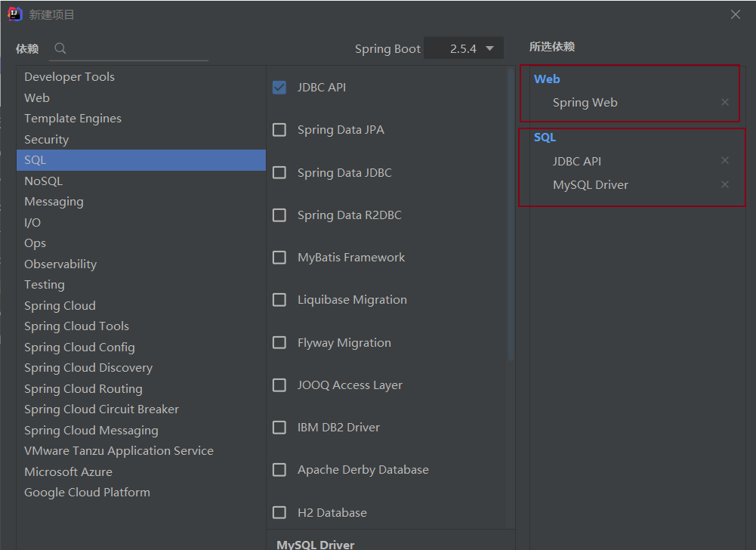Select the Testing category

point(140,285)
